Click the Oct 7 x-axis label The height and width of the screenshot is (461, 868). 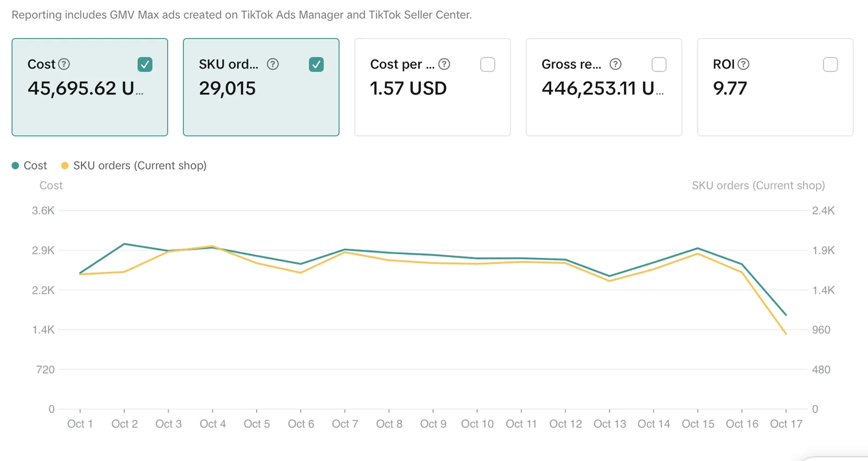345,424
